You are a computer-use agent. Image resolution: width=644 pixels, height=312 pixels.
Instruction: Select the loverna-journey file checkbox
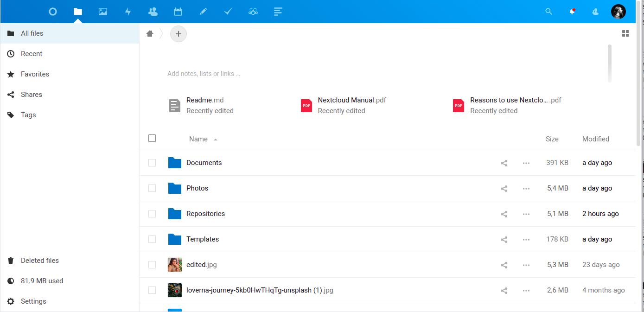152,290
